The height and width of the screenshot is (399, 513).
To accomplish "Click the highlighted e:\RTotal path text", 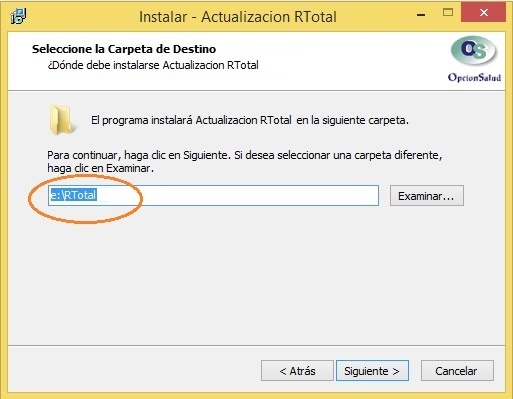I will (73, 195).
